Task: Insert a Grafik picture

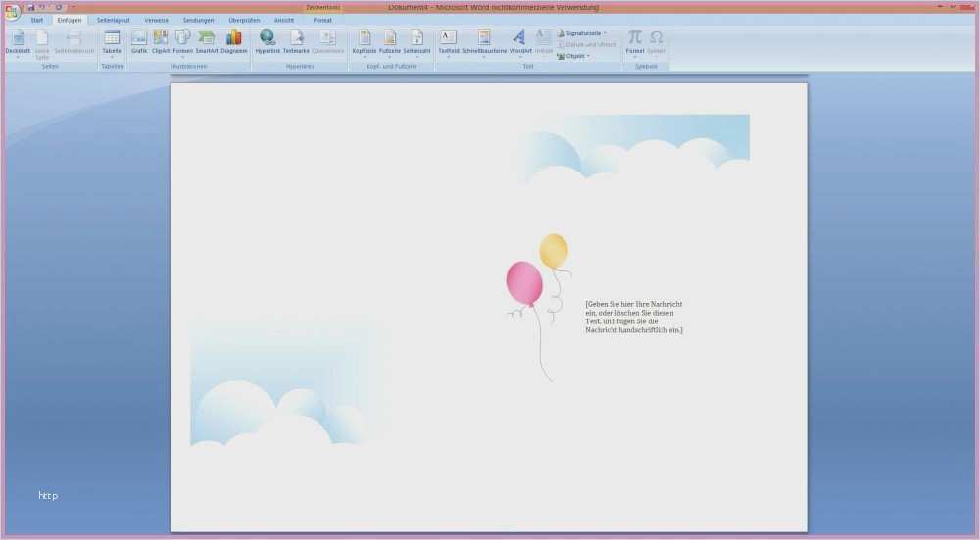Action: coord(139,41)
